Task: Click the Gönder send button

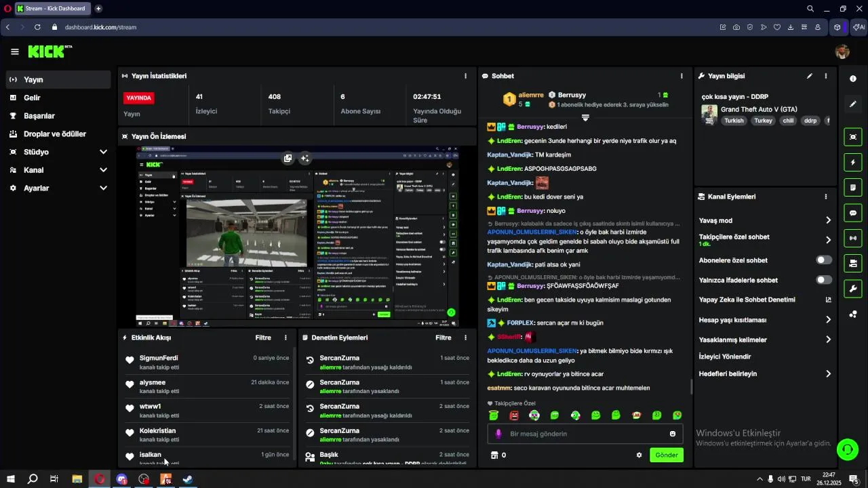Action: pos(666,455)
